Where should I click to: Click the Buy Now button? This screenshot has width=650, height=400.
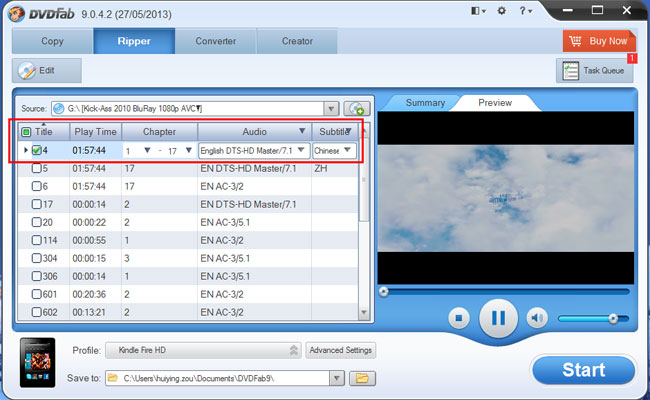599,41
